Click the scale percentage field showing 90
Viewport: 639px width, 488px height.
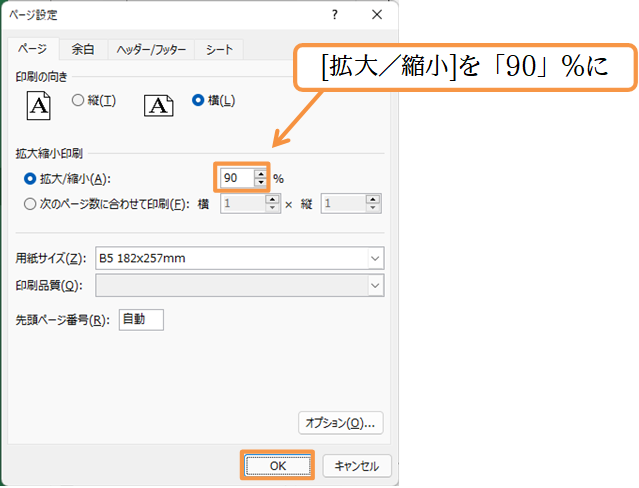237,178
